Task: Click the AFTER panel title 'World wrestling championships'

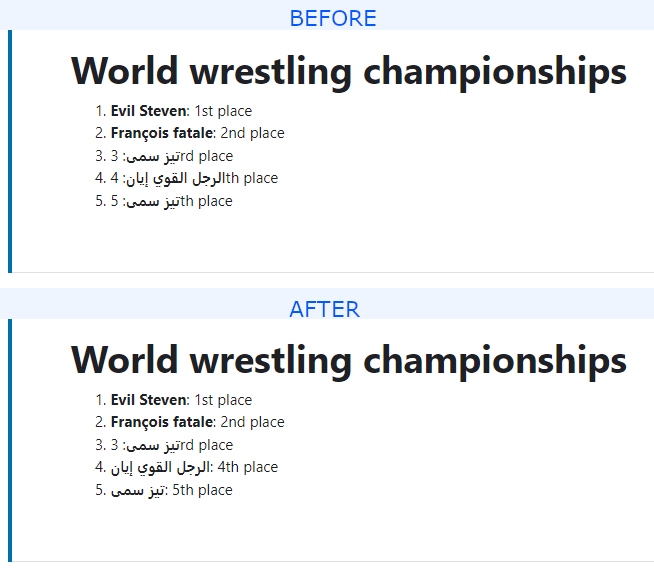Action: [x=349, y=360]
